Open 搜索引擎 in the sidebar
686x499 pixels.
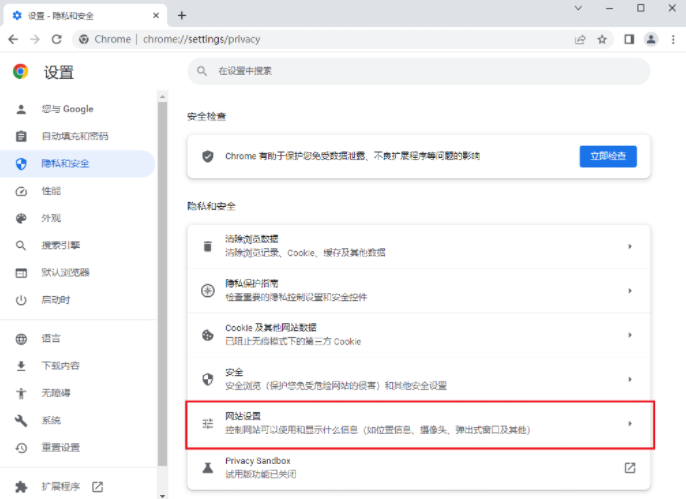(x=78, y=245)
